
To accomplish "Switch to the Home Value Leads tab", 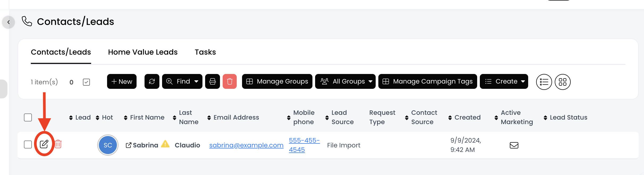I will click(x=143, y=52).
